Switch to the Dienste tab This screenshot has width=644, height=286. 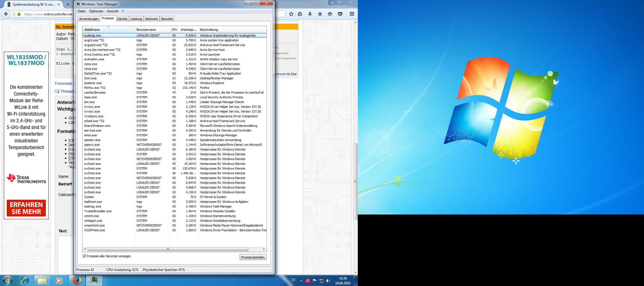coord(122,19)
